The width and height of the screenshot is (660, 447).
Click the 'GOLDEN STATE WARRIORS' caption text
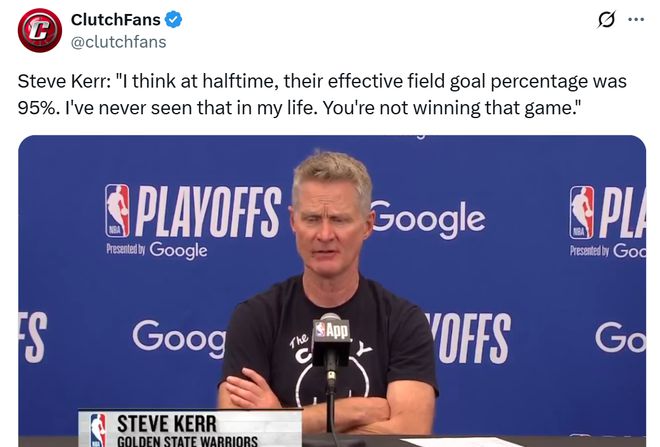point(187,442)
